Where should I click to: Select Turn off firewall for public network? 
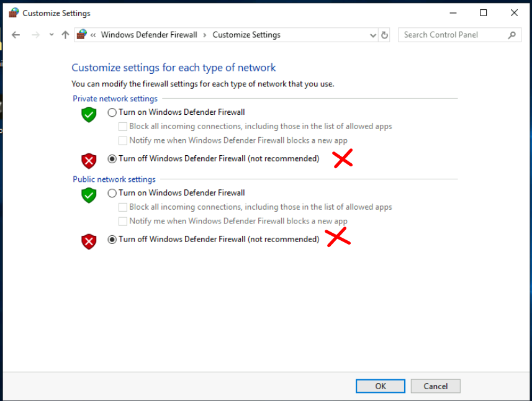pyautogui.click(x=112, y=240)
